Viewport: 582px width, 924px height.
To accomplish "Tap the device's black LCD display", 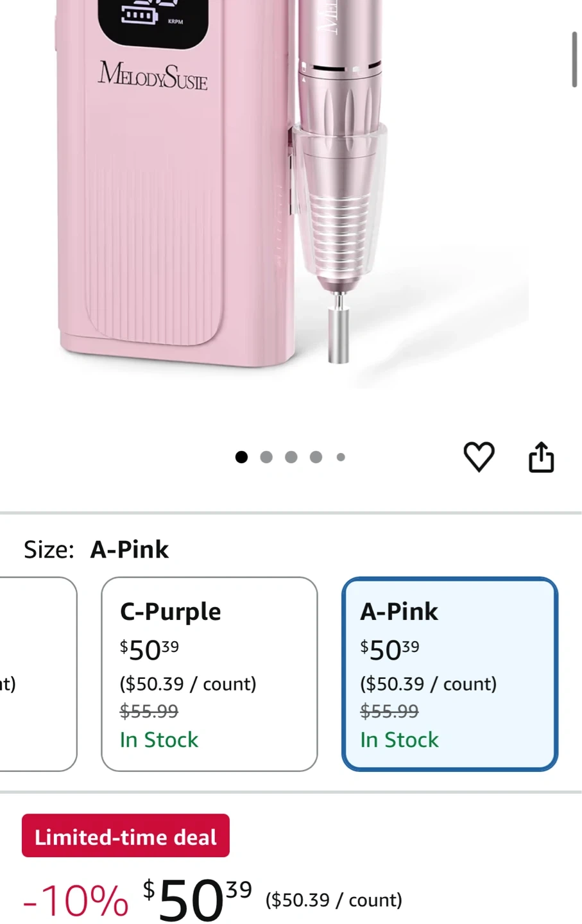I will [153, 22].
